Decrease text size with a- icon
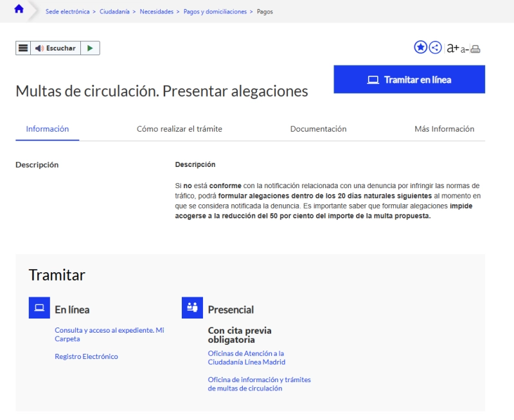Viewport: 514px width, 420px height. tap(465, 49)
